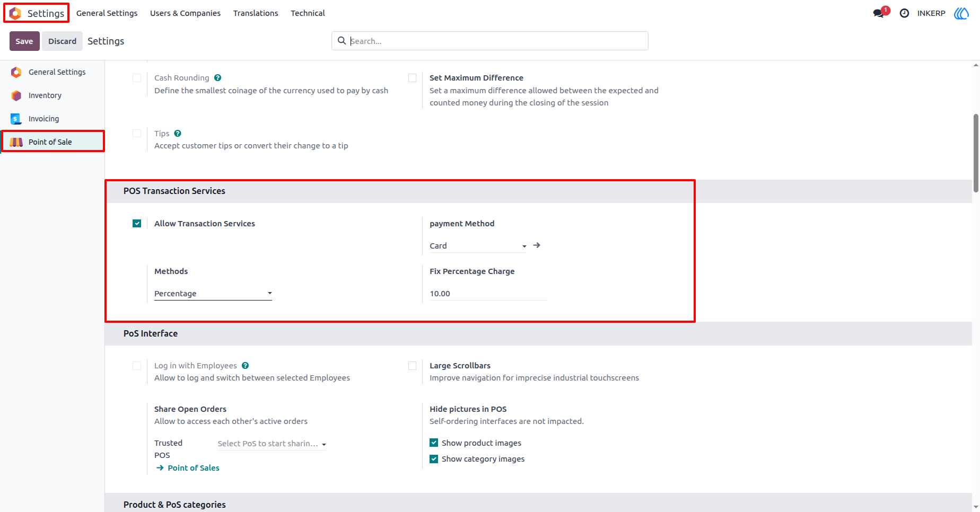Enable Log in with Employees checkbox
This screenshot has width=980, height=512.
coord(137,366)
